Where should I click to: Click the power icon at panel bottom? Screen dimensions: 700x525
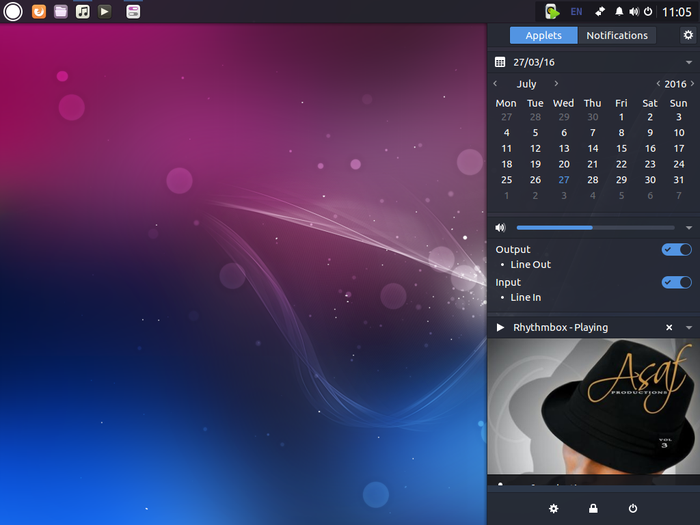[633, 508]
